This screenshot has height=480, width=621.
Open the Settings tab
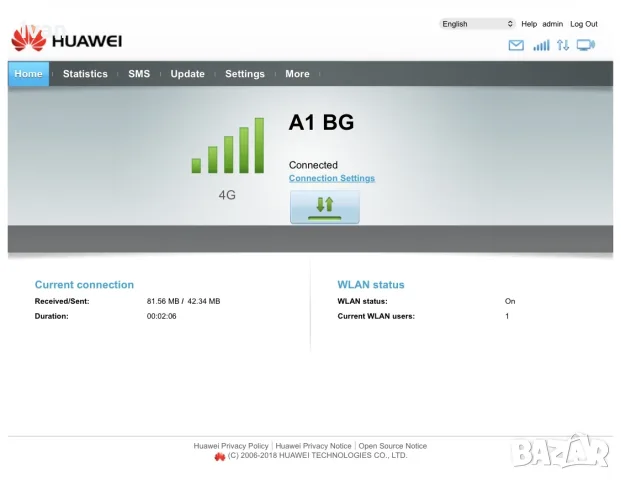click(x=245, y=74)
